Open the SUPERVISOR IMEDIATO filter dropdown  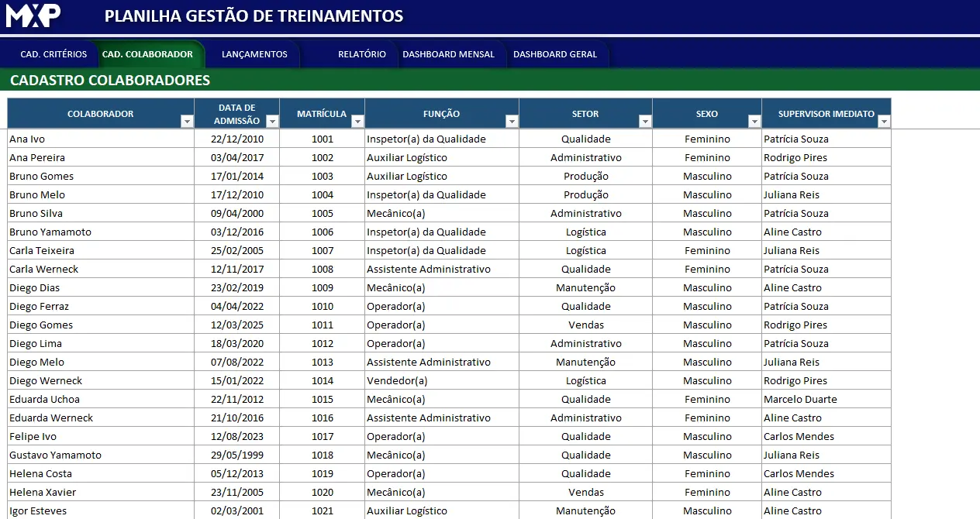(x=883, y=122)
